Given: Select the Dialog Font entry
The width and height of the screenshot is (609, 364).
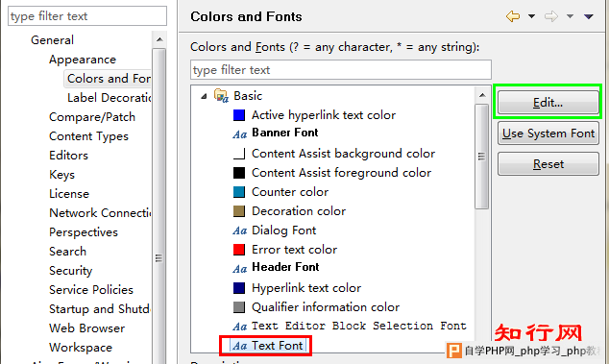Looking at the screenshot, I should tap(284, 231).
